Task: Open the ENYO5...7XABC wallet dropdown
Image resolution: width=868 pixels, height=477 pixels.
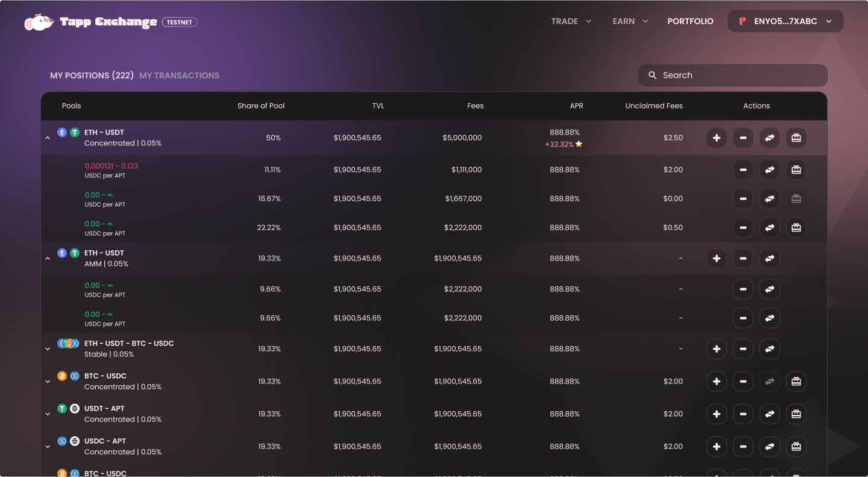Action: tap(785, 21)
